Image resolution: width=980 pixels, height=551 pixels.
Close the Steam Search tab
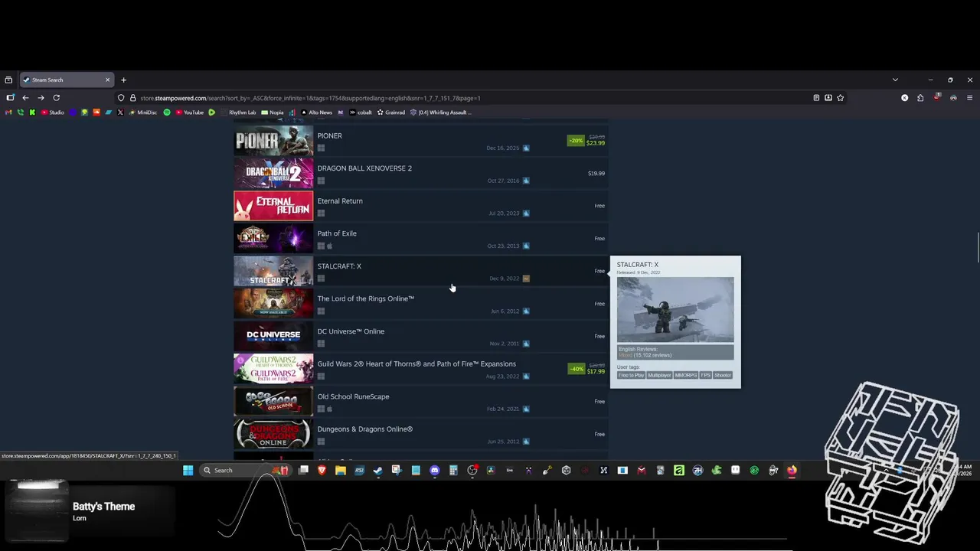click(x=107, y=80)
